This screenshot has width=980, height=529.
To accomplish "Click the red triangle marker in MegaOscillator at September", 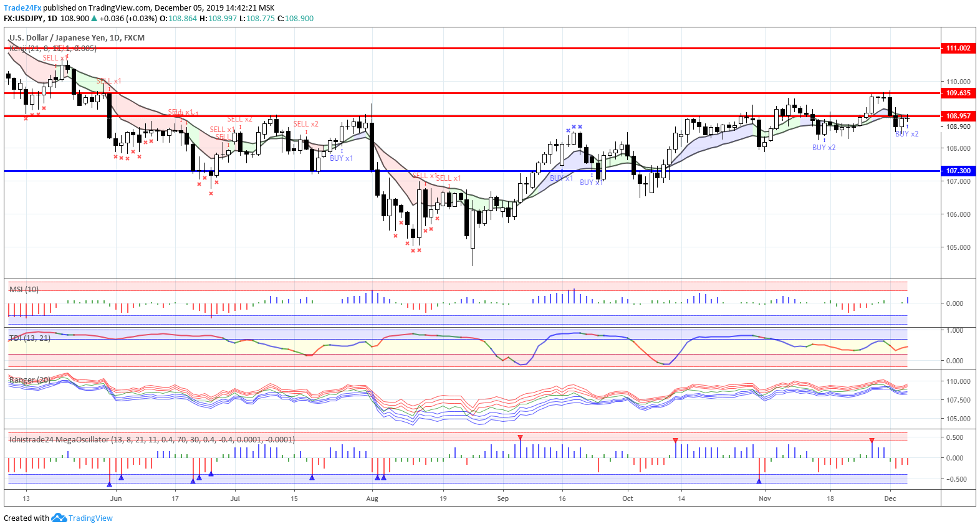I will (520, 437).
